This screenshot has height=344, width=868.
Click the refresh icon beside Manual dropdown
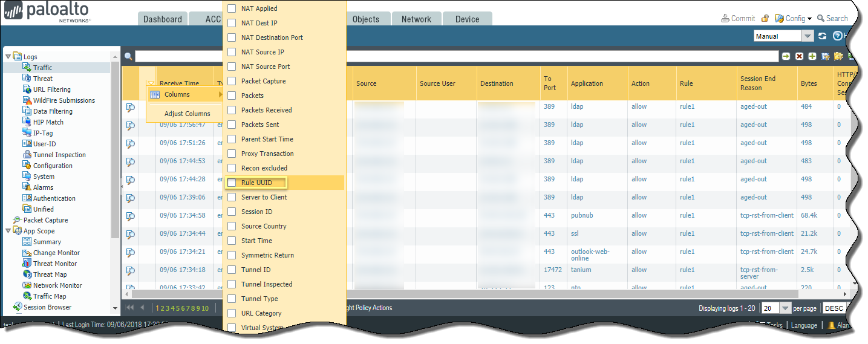822,36
